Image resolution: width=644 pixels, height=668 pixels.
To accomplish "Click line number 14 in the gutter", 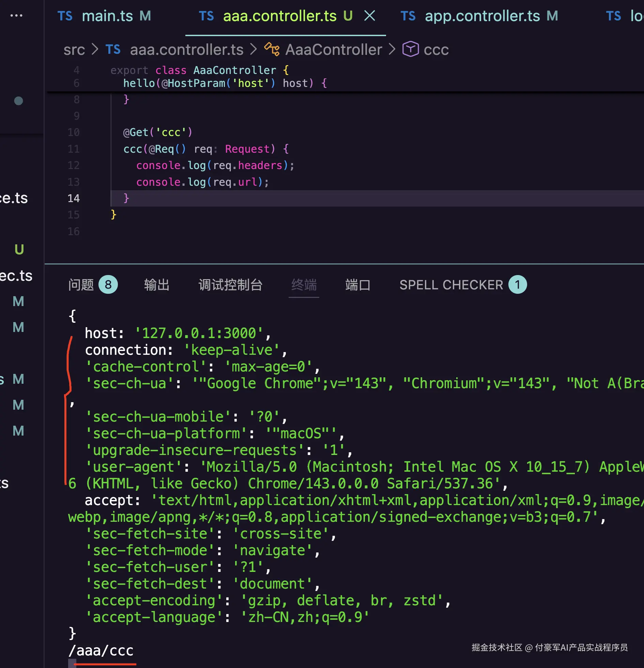I will point(74,198).
